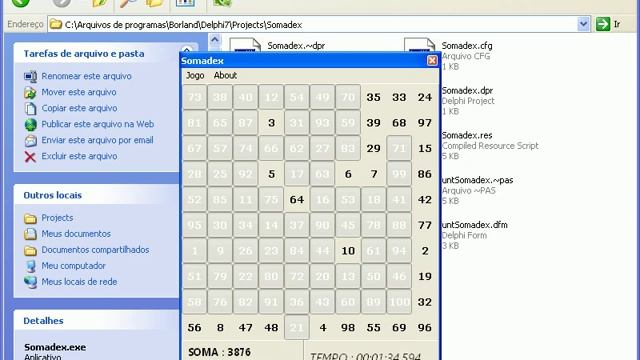Click number 97 in Somadex grid
Viewport: 640px width, 360px height.
pos(424,123)
